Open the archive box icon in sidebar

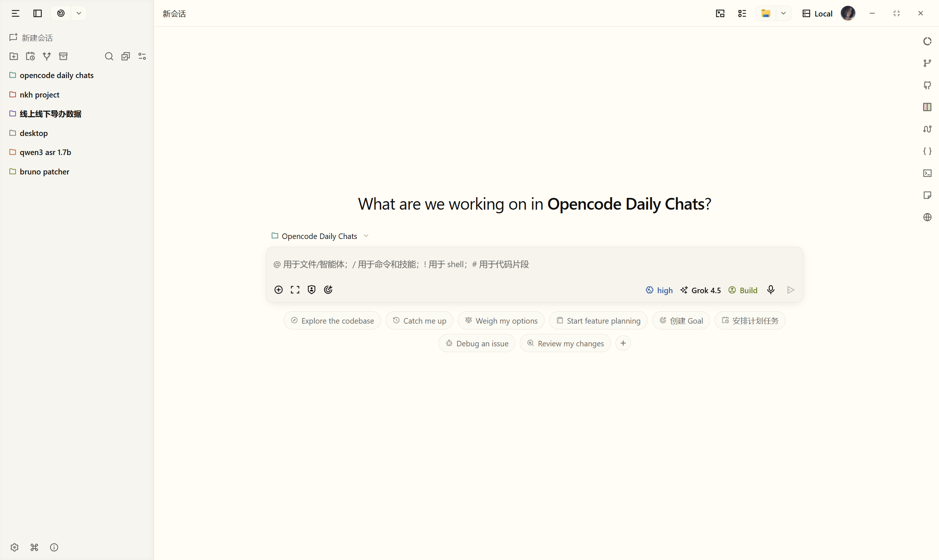click(x=63, y=56)
